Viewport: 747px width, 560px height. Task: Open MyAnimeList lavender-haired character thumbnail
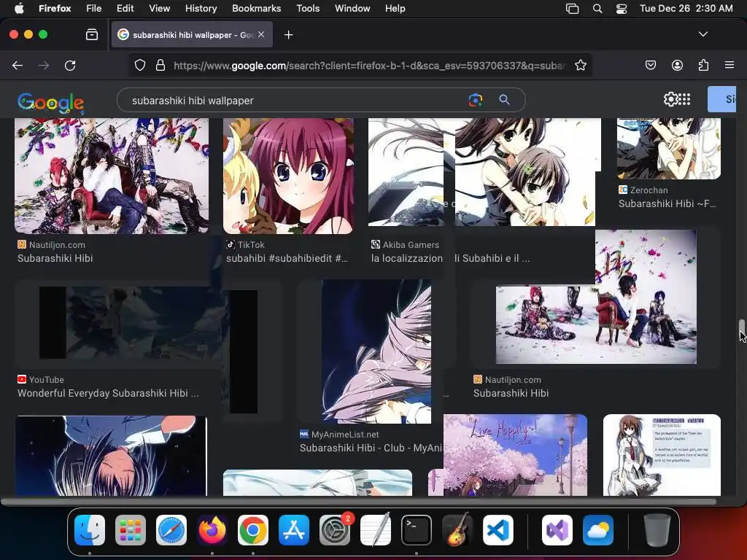[x=376, y=351]
